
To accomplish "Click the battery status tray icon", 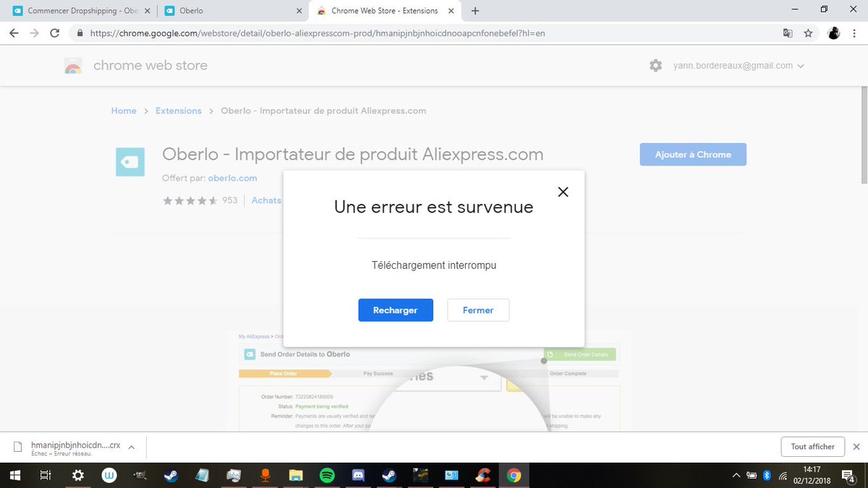I will tap(751, 476).
